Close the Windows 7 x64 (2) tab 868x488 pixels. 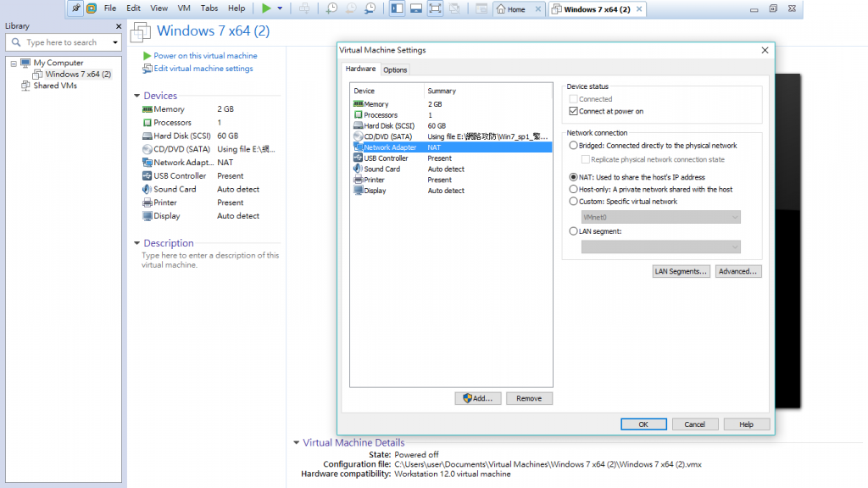tap(639, 8)
